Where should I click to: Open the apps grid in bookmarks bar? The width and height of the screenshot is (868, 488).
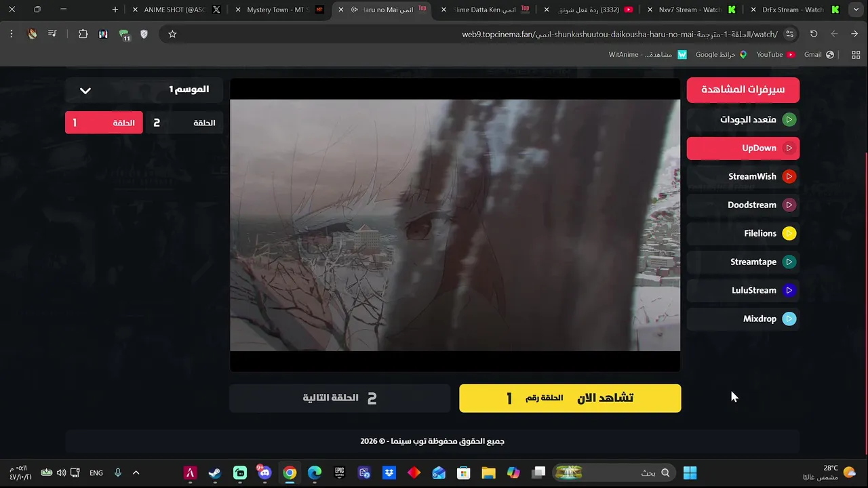pyautogui.click(x=856, y=55)
